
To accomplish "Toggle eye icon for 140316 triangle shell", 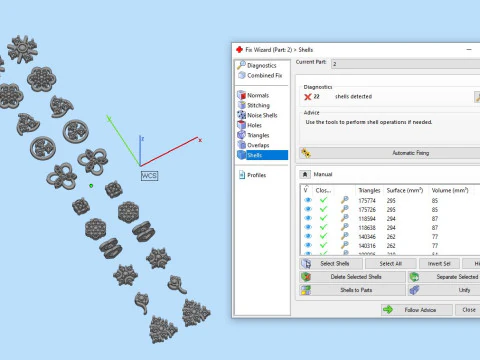I will tap(308, 245).
